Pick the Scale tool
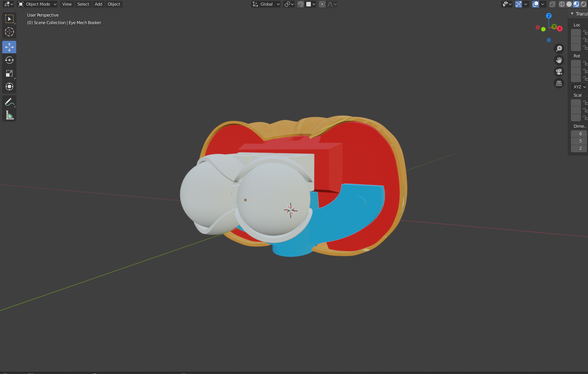Viewport: 588px width, 374px height. pyautogui.click(x=9, y=73)
